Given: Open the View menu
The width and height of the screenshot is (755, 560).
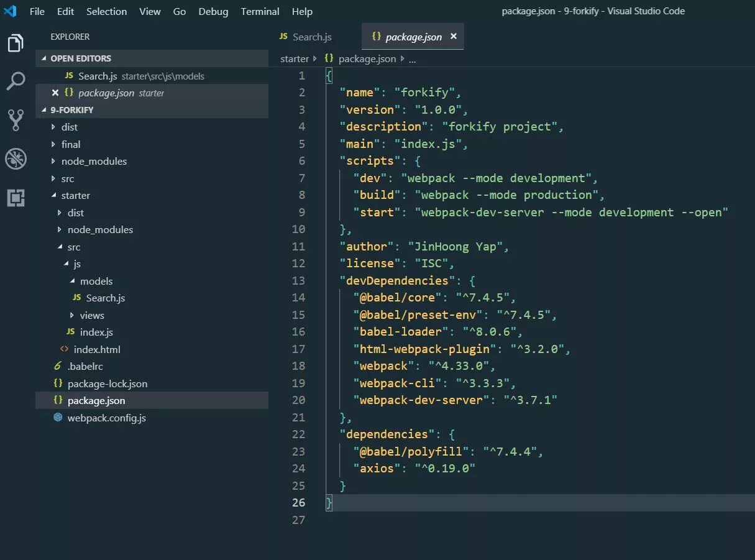Looking at the screenshot, I should click(150, 11).
